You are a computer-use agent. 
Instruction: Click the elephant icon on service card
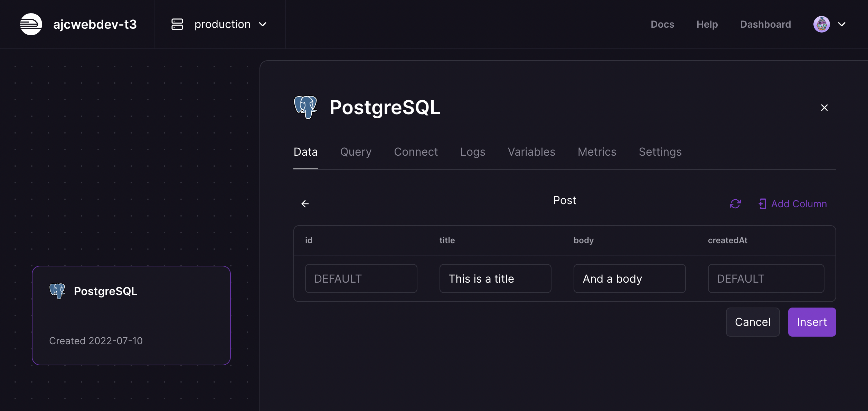(57, 291)
